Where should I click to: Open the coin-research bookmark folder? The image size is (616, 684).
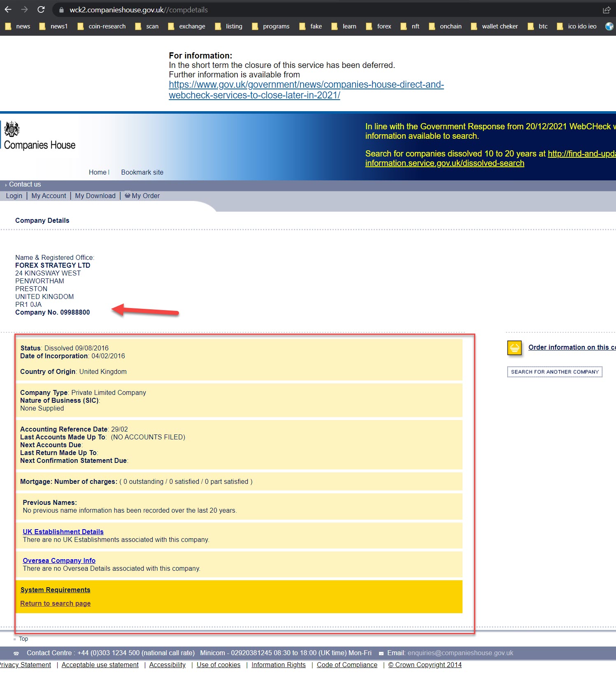point(102,26)
